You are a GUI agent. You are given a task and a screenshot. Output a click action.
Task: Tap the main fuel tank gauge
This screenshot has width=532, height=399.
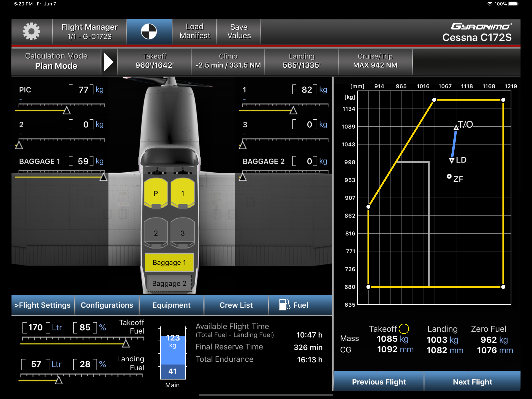[173, 353]
